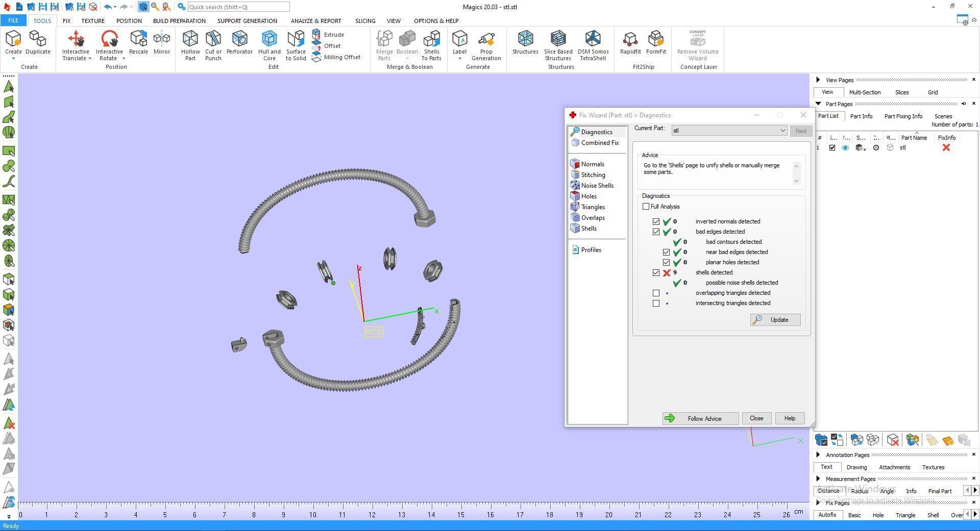
Task: Open the Perforator tool
Action: click(239, 42)
